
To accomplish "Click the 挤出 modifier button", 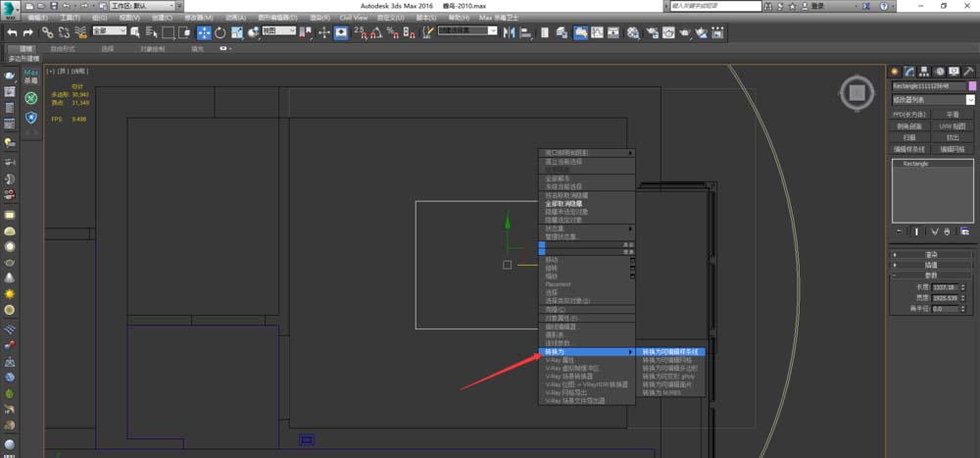I will coord(953,137).
